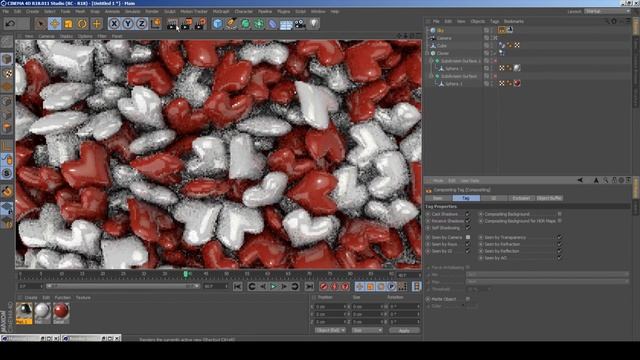Select the Live Selection arrow tool
The width and height of the screenshot is (640, 360).
point(40,24)
